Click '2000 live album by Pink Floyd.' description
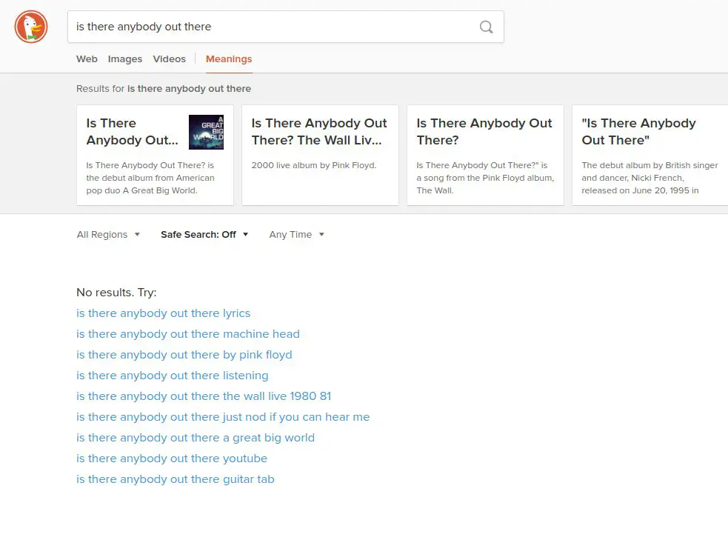 [x=314, y=165]
